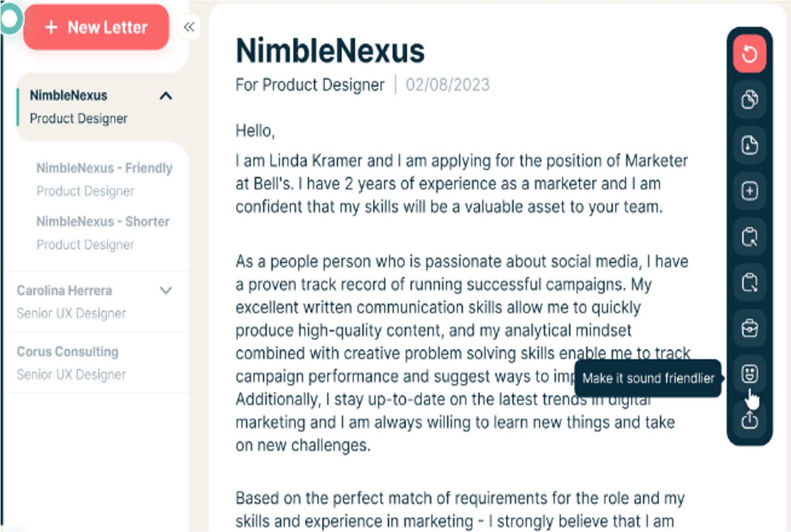This screenshot has width=791, height=532.
Task: Click the plus square icon in toolbar
Action: tap(749, 191)
